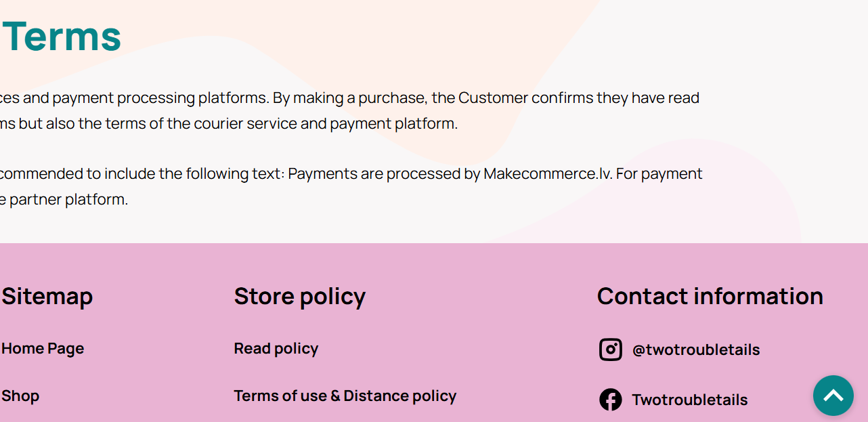Click the line mentioning courier service terms
This screenshot has height=422, width=868.
(229, 124)
